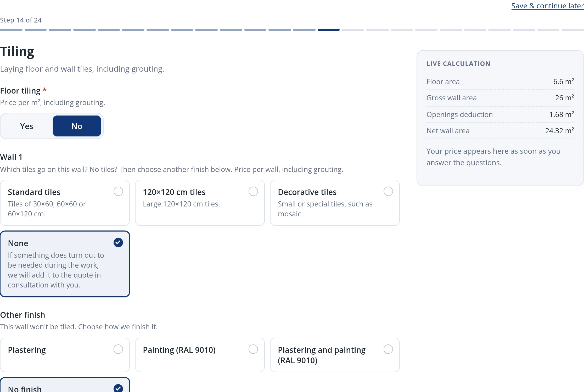Select Painting (RAL 9010) finish
Image resolution: width=584 pixels, height=392 pixels.
(200, 355)
